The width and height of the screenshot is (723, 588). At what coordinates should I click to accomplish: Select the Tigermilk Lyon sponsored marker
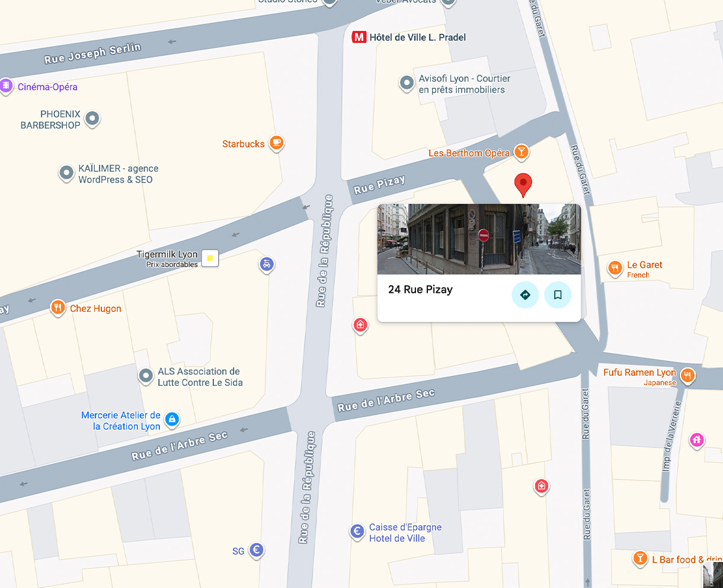click(x=210, y=258)
